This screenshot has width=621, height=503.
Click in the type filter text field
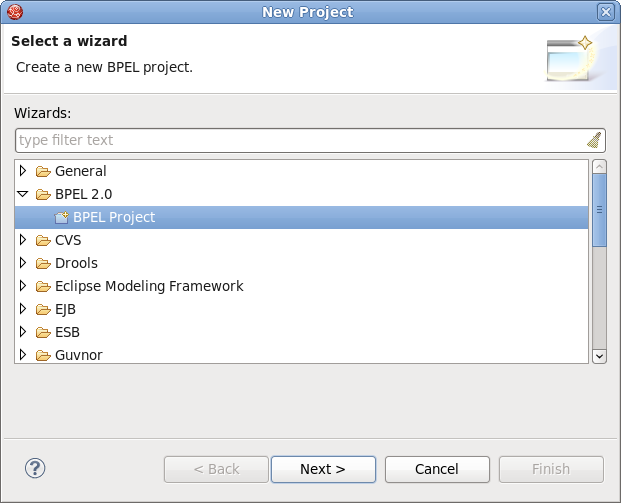click(x=300, y=140)
